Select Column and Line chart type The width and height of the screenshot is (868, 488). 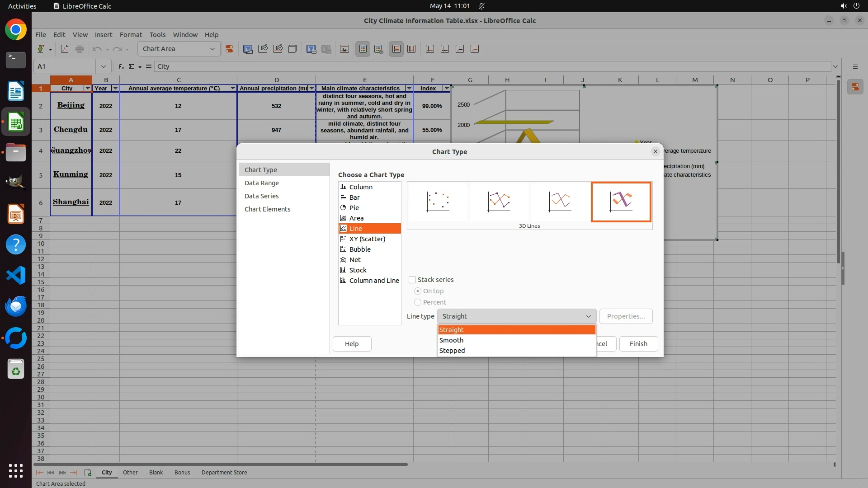[x=374, y=281]
